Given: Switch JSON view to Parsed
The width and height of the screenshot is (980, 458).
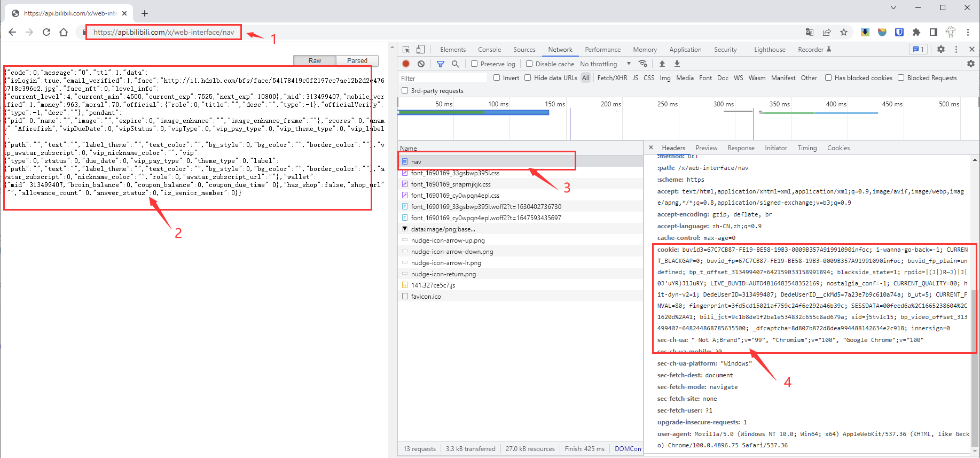Looking at the screenshot, I should click(357, 61).
